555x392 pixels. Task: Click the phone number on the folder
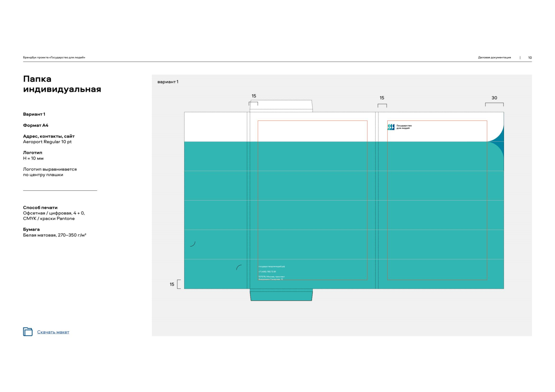pos(267,272)
